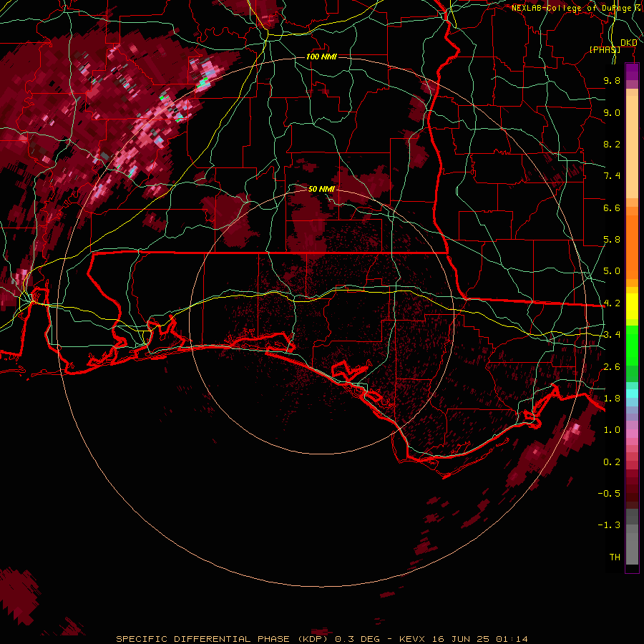Click the 5.8 value on the color scale
644x644 pixels.
pyautogui.click(x=612, y=240)
